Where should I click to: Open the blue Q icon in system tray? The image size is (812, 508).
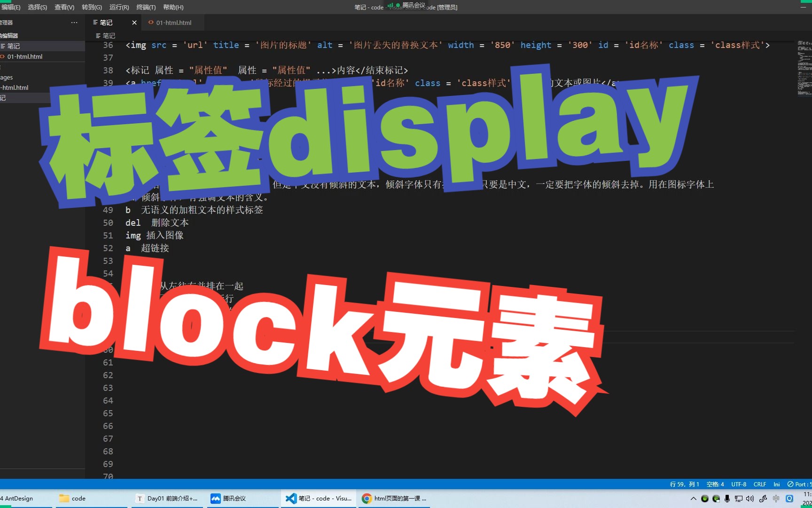789,499
